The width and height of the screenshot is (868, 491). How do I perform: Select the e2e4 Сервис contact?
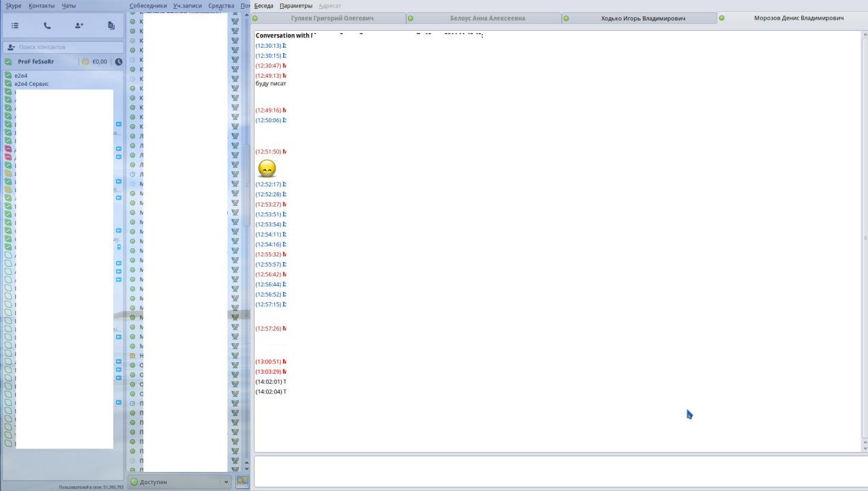31,84
